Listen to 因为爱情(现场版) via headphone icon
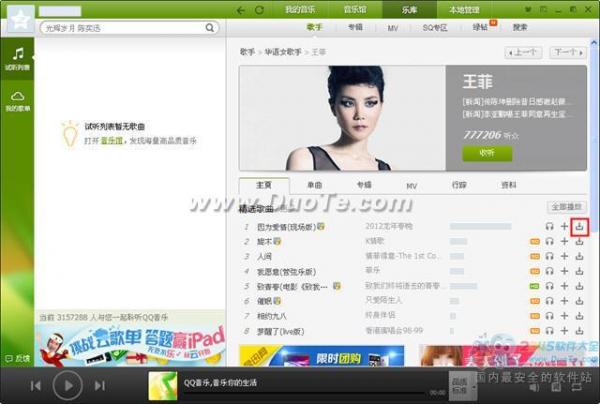The height and width of the screenshot is (404, 600). 549,226
